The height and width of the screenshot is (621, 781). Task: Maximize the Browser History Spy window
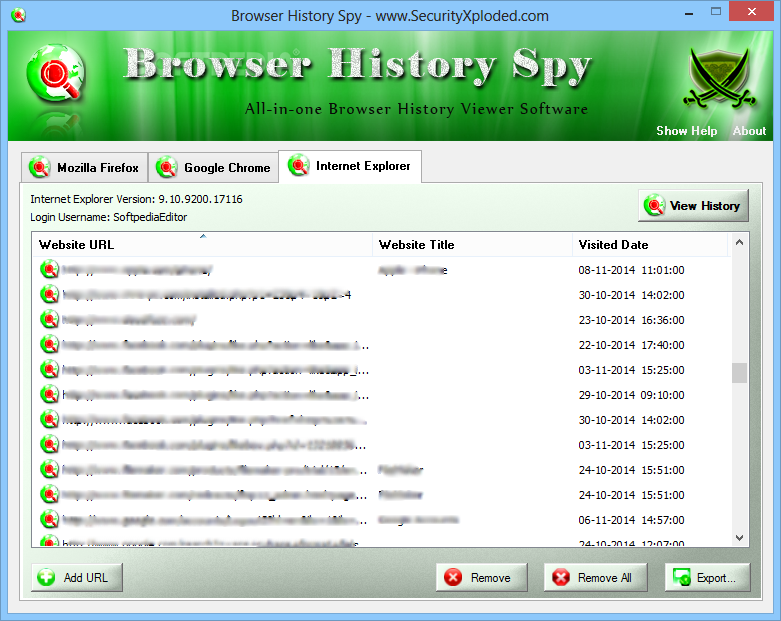(x=716, y=12)
